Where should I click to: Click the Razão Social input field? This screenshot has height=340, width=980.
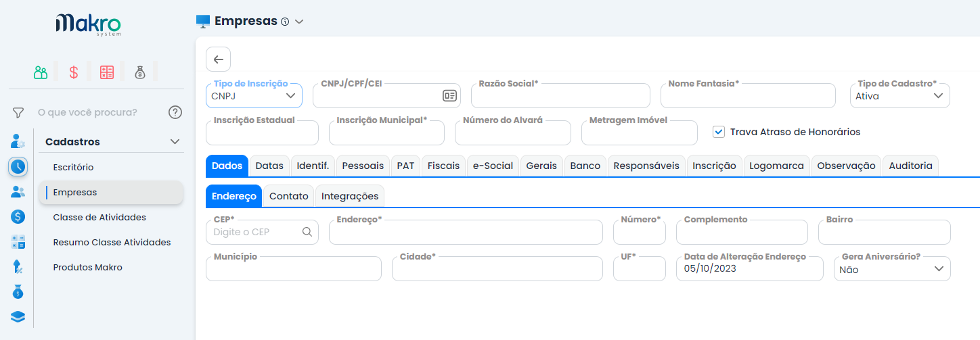point(560,95)
